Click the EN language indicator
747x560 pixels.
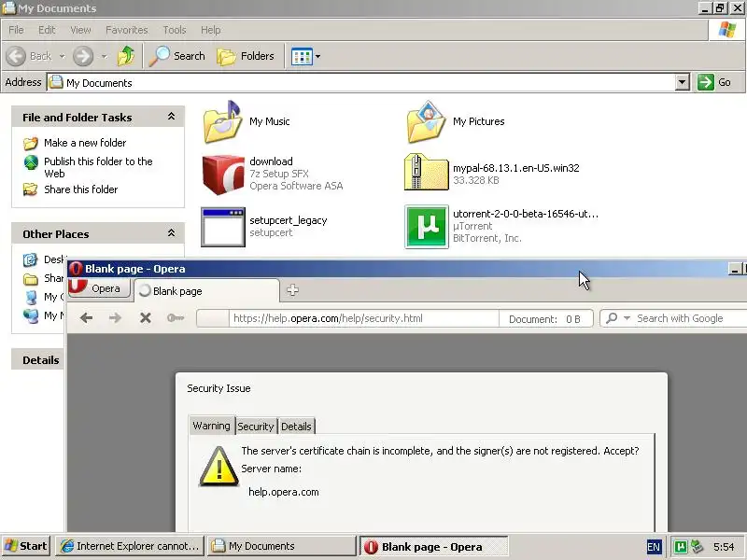pos(654,547)
